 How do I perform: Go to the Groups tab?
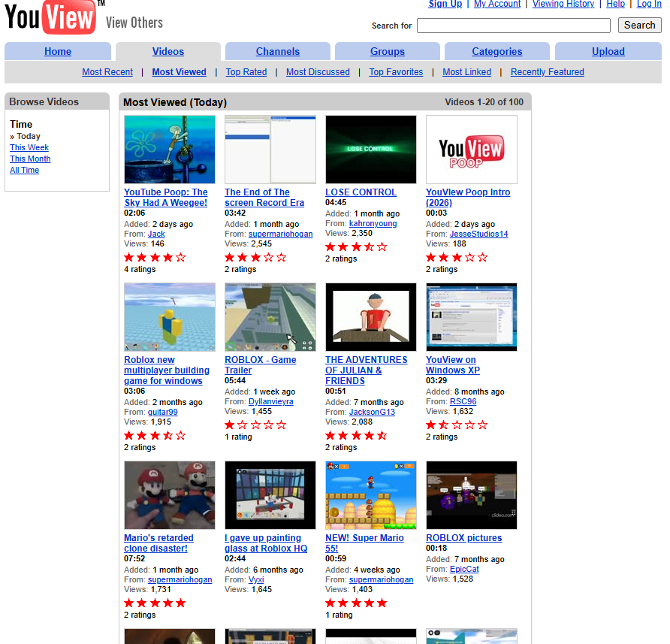(387, 51)
